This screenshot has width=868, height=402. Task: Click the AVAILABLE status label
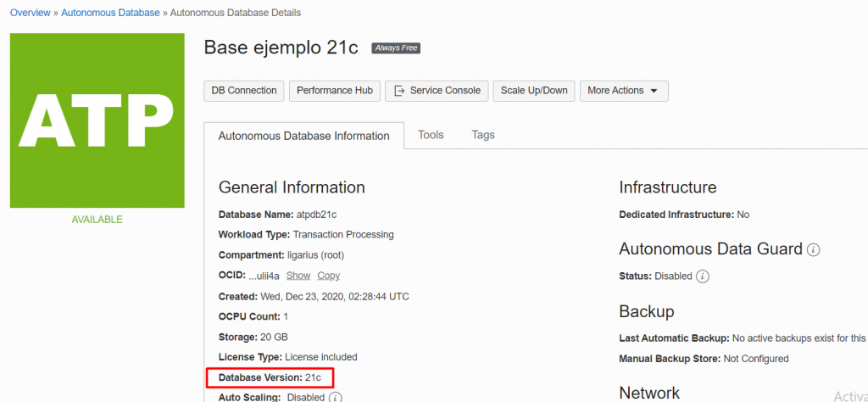coord(97,220)
